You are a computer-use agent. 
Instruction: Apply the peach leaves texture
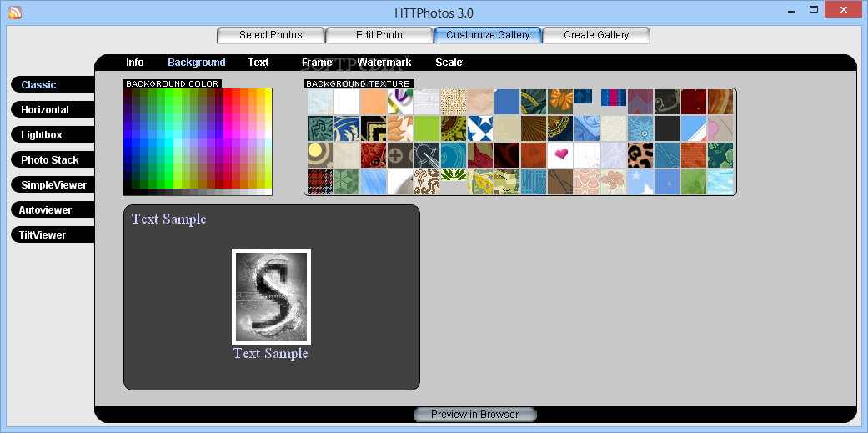tap(401, 128)
